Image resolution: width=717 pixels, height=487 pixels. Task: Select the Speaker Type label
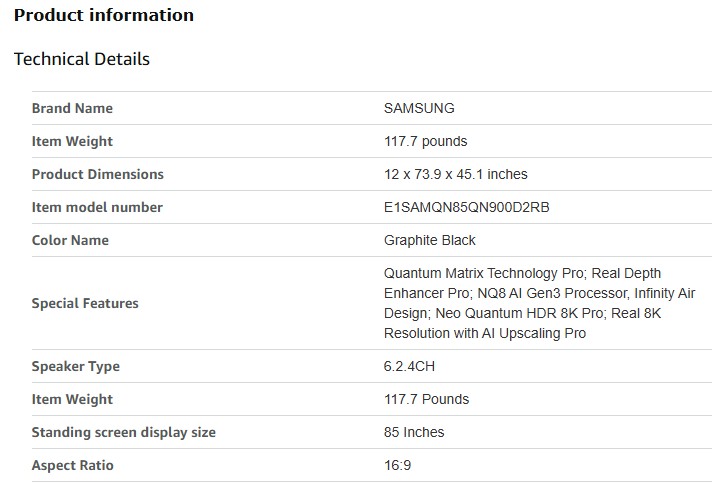(x=76, y=366)
